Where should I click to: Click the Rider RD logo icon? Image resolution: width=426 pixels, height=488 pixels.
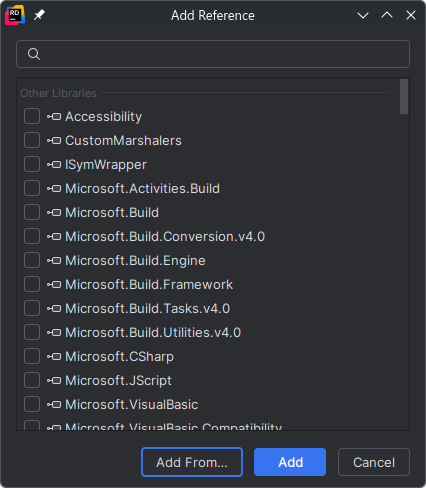[x=15, y=15]
